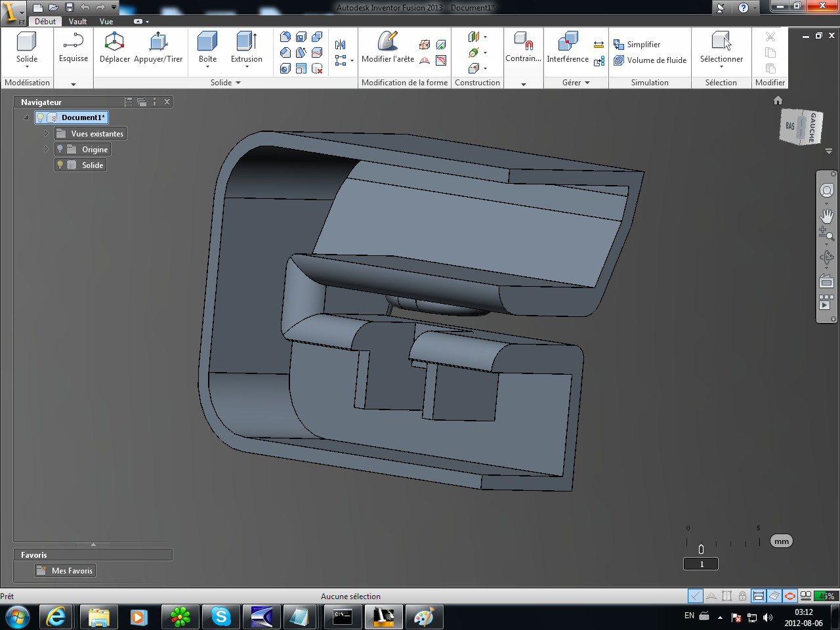Activate the Déplacer move tool

115,47
